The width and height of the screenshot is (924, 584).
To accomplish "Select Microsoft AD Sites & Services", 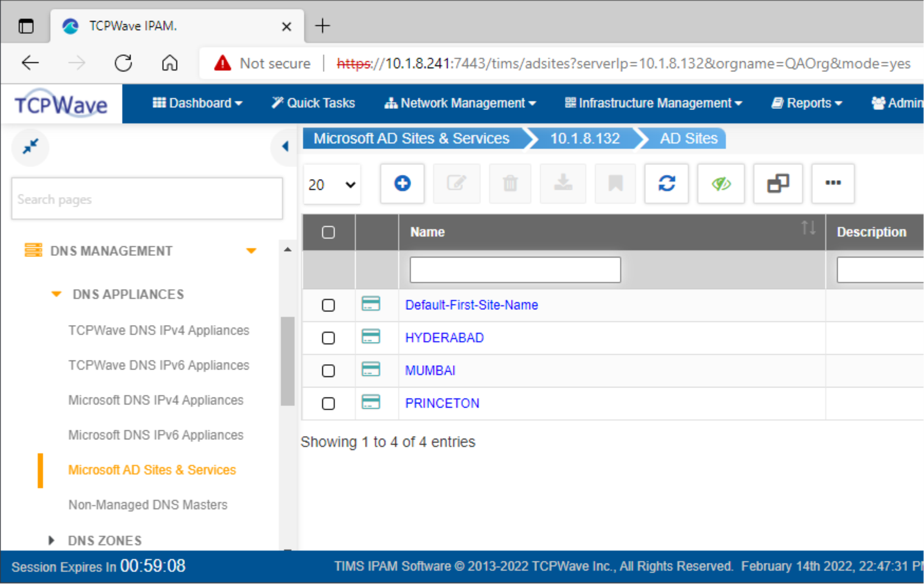I will [152, 470].
